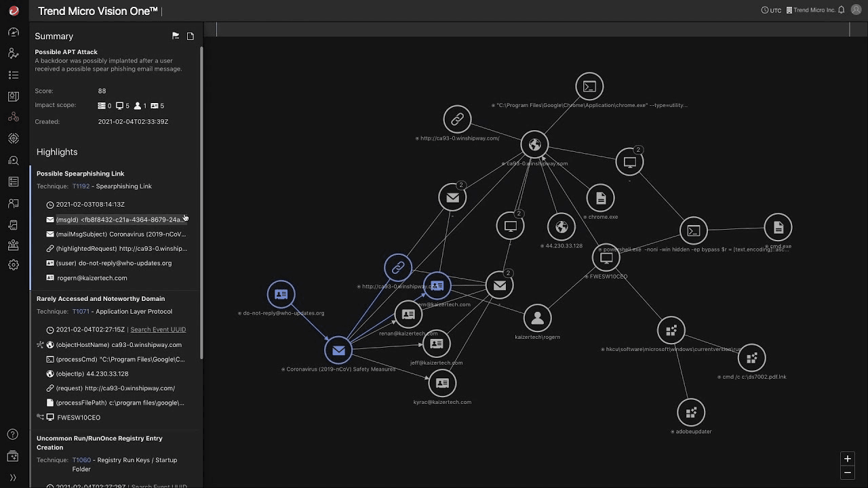Select the adobeupdater registry node
868x488 pixels.
[691, 412]
